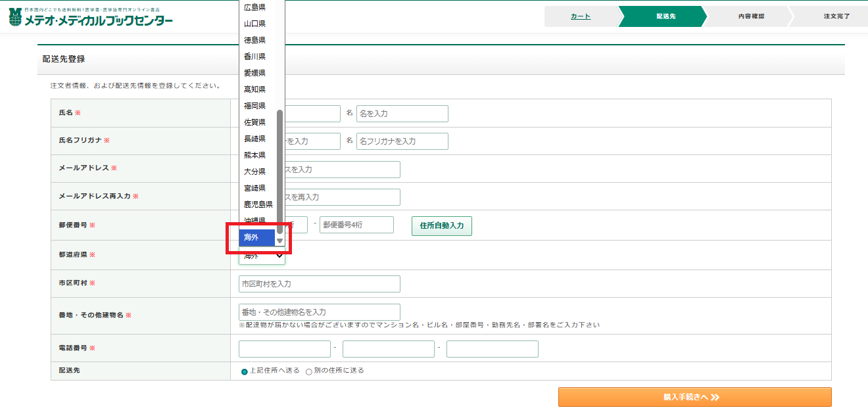Focus the 名を入力 first name field
Viewport: 868px width, 420px height.
click(402, 114)
